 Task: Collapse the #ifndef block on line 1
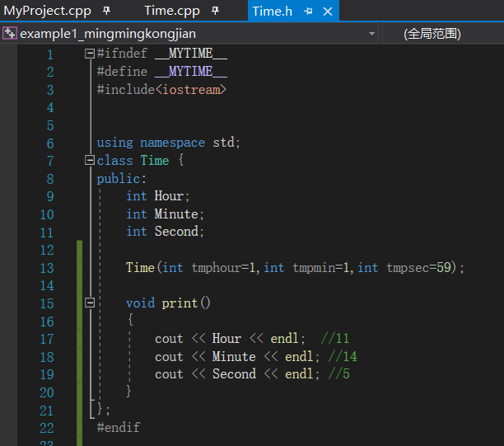point(90,53)
